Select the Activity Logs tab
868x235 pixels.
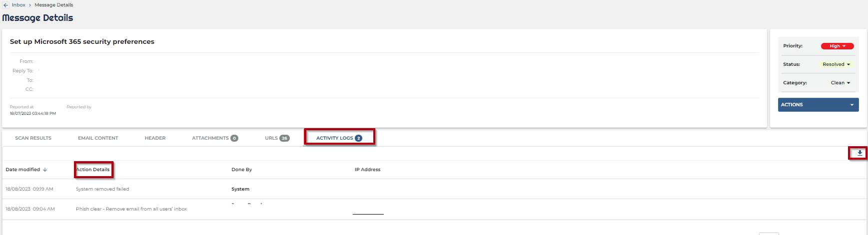pyautogui.click(x=339, y=138)
